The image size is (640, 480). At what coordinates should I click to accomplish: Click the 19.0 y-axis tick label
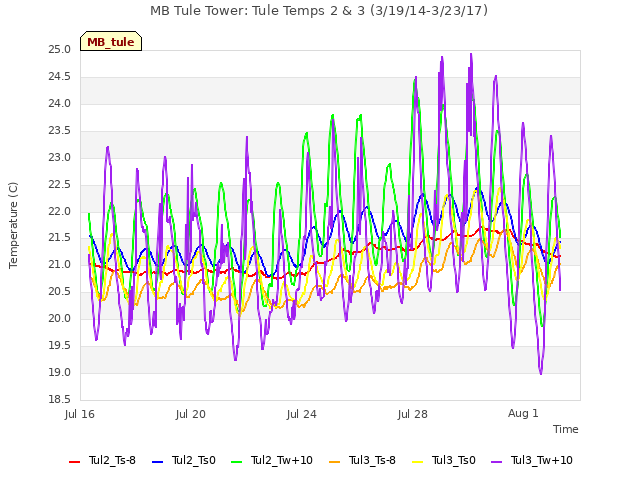coord(60,373)
